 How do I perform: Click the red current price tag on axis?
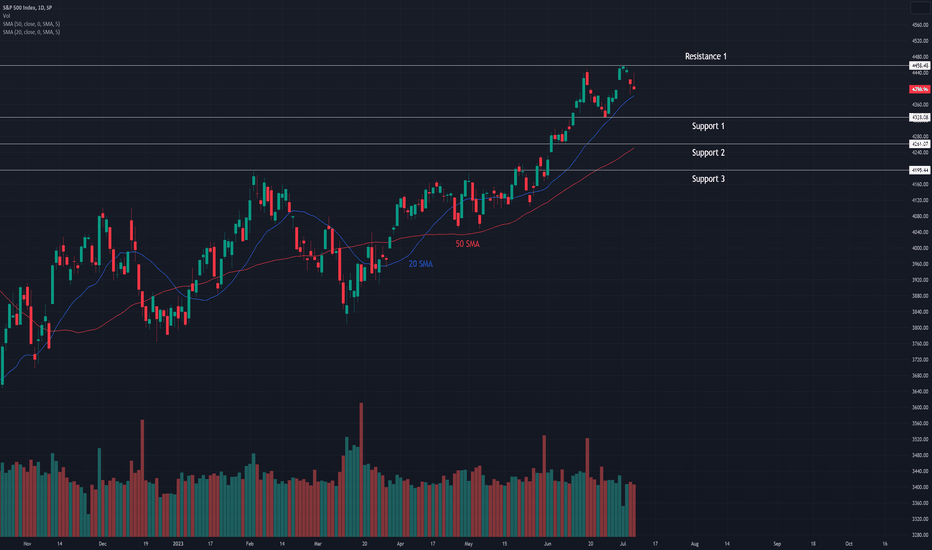pyautogui.click(x=920, y=89)
